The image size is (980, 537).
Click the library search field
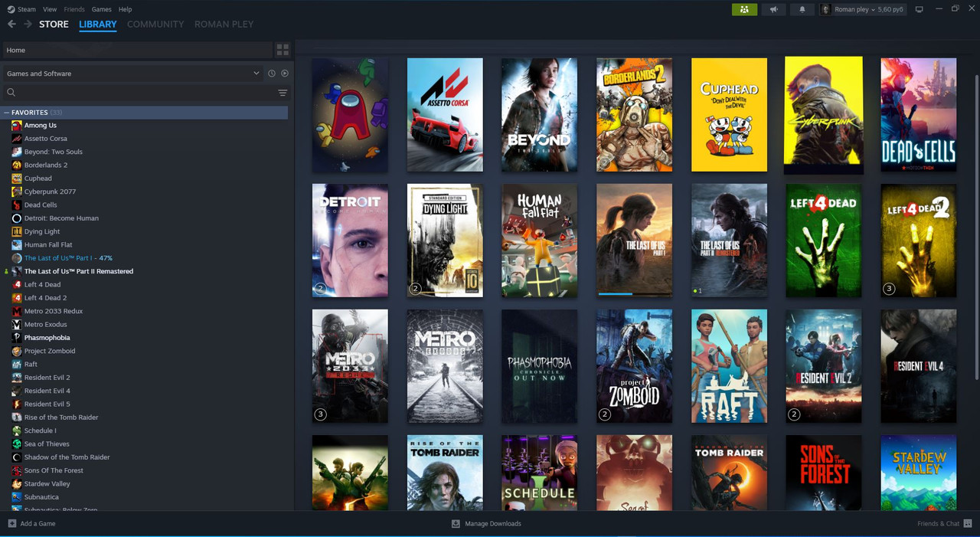coord(139,93)
